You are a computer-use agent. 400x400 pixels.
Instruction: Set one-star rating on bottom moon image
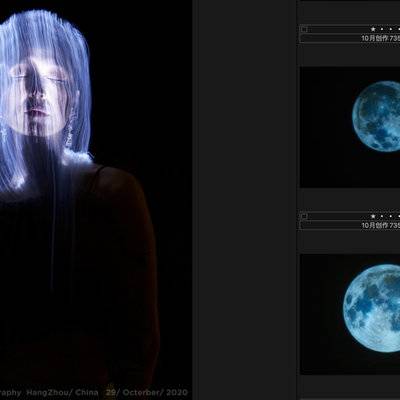coord(373,216)
